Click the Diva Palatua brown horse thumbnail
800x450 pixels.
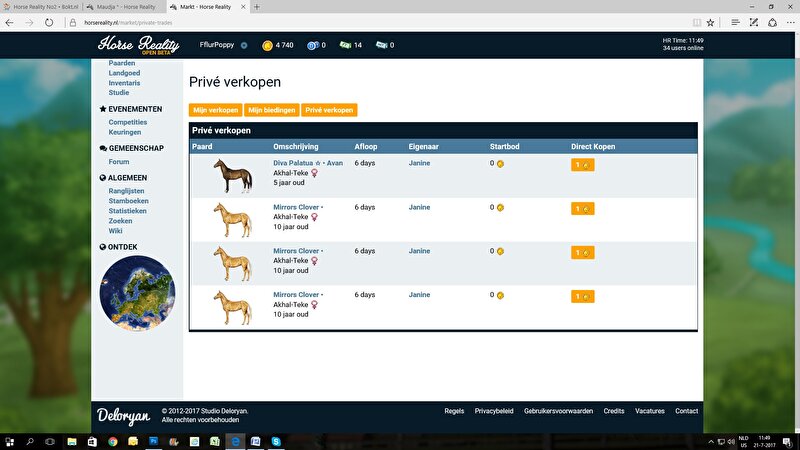[231, 176]
